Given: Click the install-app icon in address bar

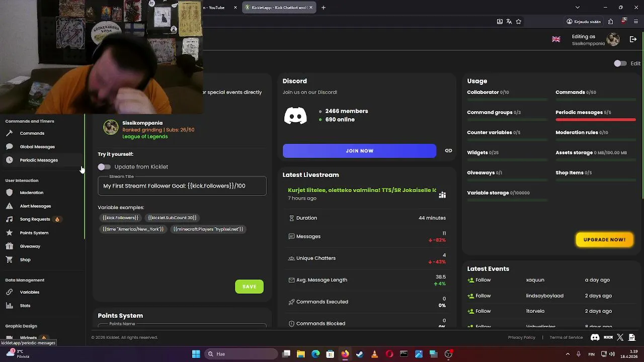Looking at the screenshot, I should tap(500, 22).
